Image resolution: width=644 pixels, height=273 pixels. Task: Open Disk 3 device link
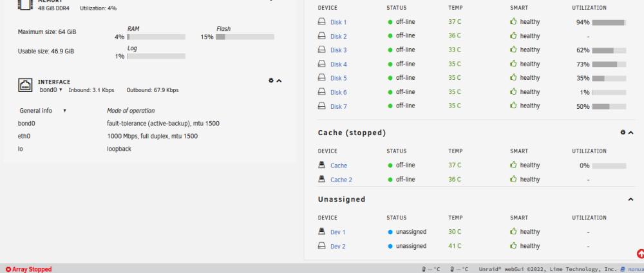tap(339, 50)
